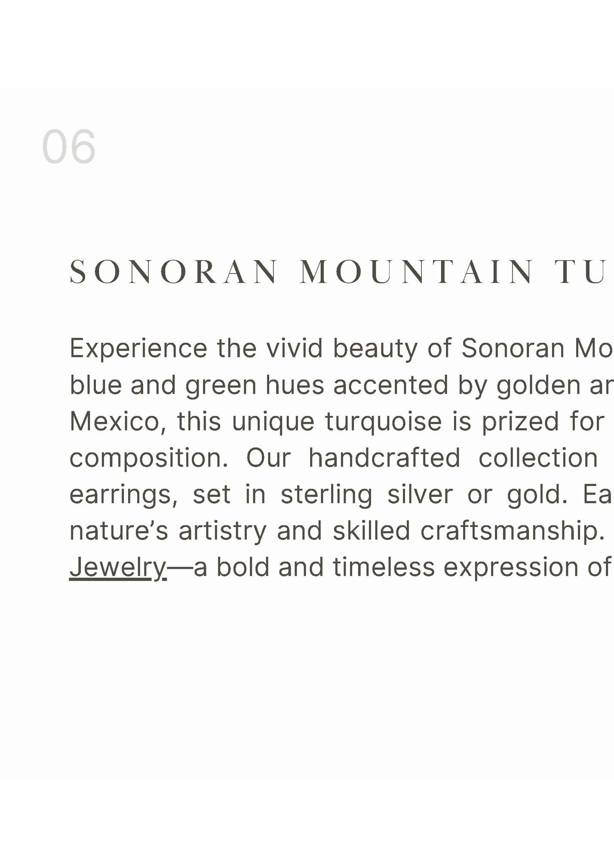614x868 pixels.
Task: Click the word "sterling" in the paragraph
Action: click(x=326, y=495)
